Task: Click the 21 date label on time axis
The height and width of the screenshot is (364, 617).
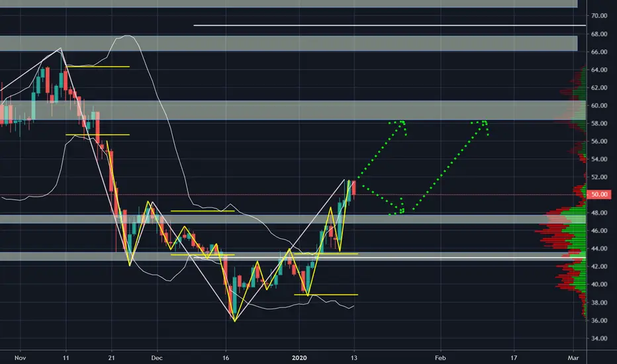Action: [112, 357]
